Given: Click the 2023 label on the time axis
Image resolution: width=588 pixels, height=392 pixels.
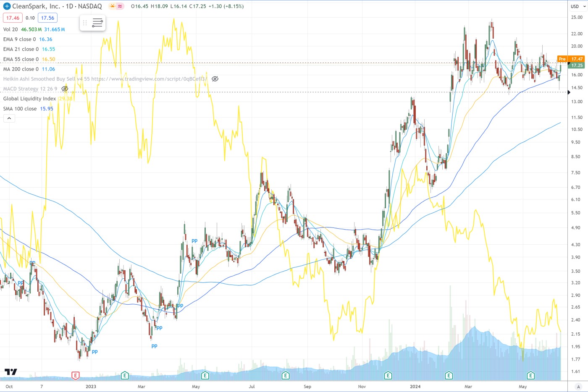Looking at the screenshot, I should point(91,387).
